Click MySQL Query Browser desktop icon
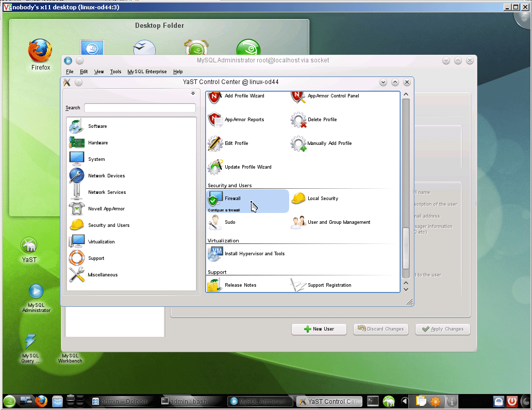532x410 pixels. point(30,348)
